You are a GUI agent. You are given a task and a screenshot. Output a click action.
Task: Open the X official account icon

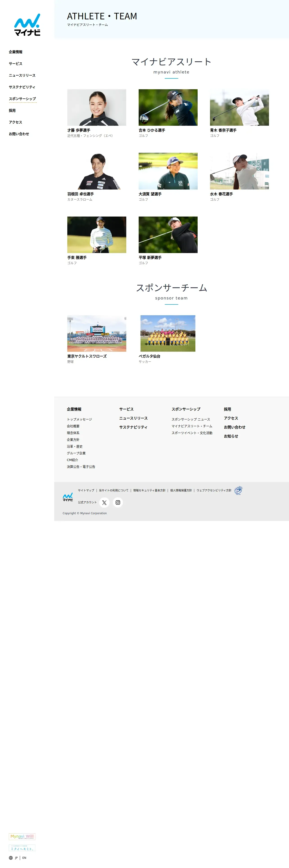coord(104,503)
